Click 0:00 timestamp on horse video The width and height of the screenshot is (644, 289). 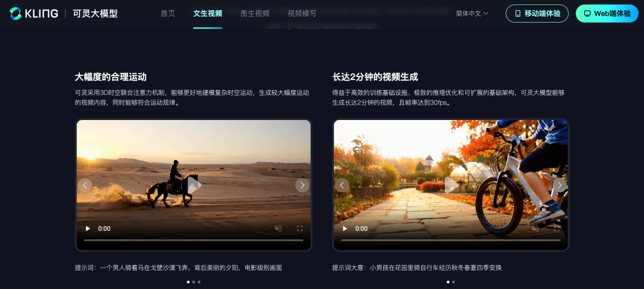[x=104, y=229]
